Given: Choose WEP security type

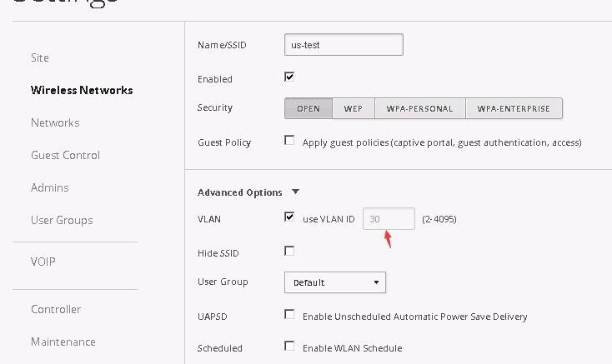Looking at the screenshot, I should point(354,108).
